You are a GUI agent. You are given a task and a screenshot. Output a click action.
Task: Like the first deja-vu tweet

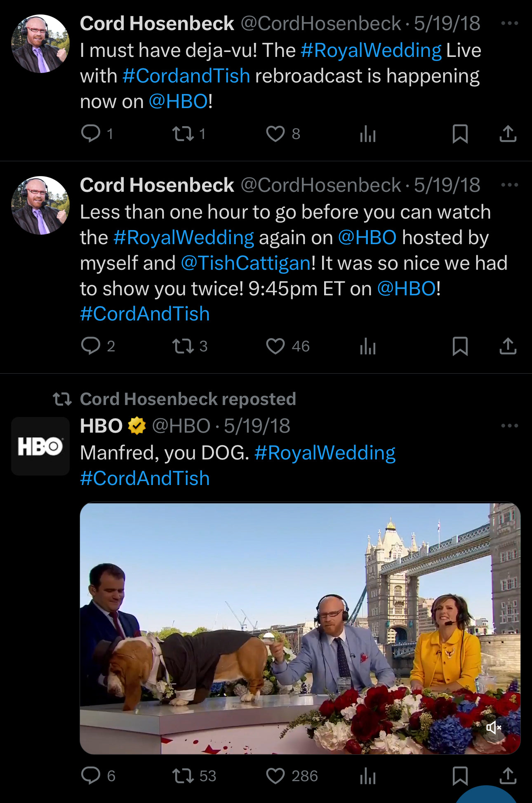click(x=275, y=134)
